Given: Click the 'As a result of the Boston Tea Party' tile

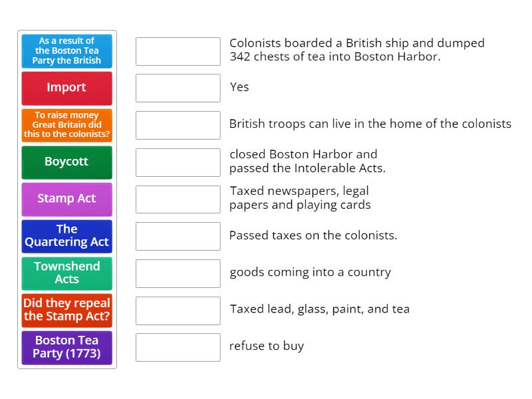Looking at the screenshot, I should coord(66,51).
